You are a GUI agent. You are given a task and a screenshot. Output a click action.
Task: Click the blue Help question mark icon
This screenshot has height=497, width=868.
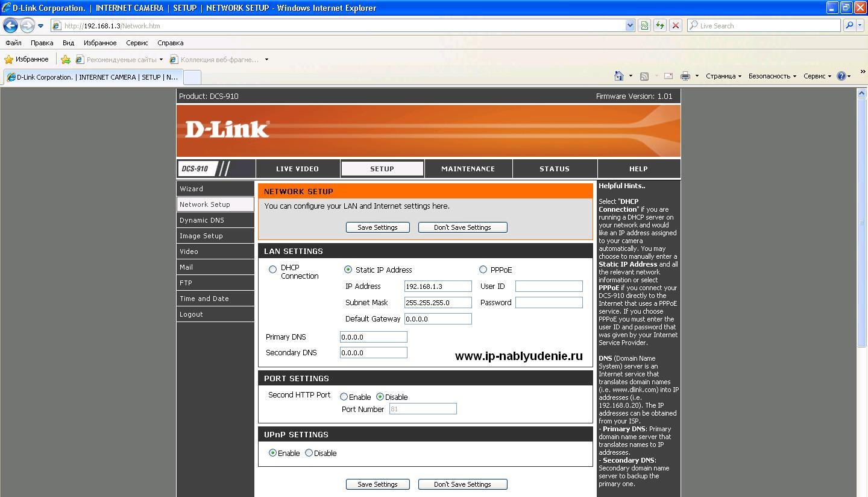click(x=841, y=76)
